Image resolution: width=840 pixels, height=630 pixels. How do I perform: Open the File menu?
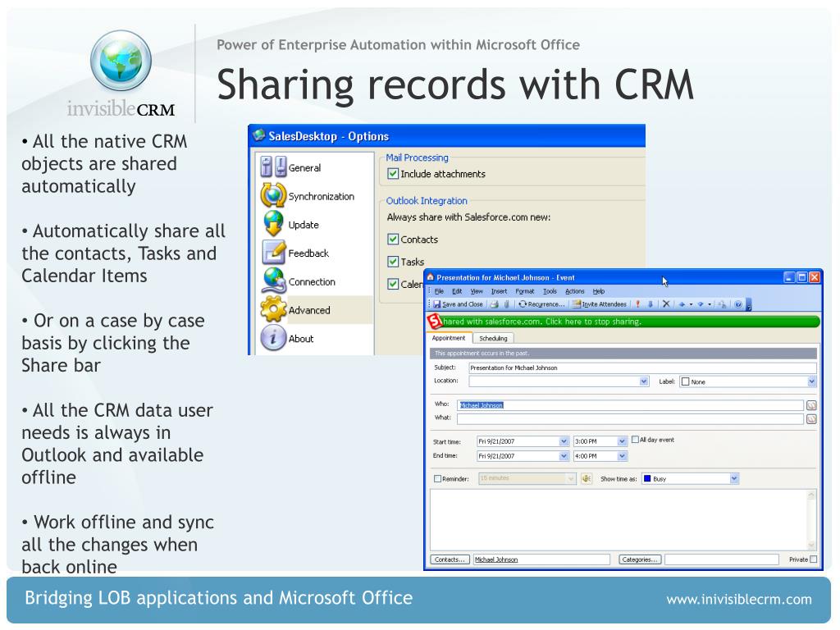(440, 291)
